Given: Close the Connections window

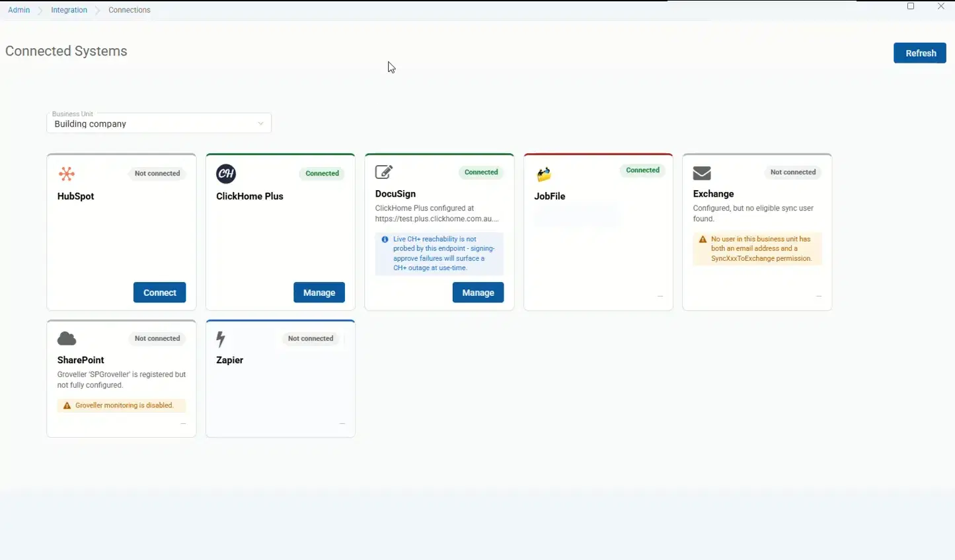Looking at the screenshot, I should 941,6.
